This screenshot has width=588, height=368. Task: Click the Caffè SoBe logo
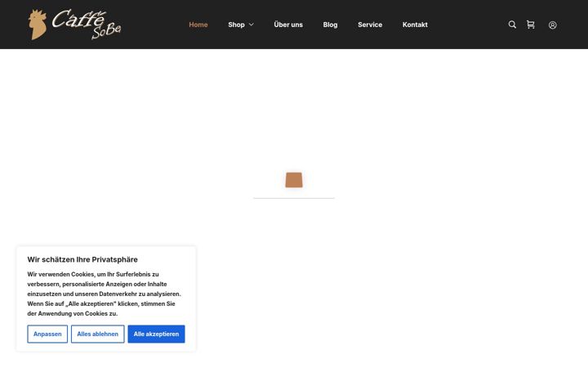74,25
